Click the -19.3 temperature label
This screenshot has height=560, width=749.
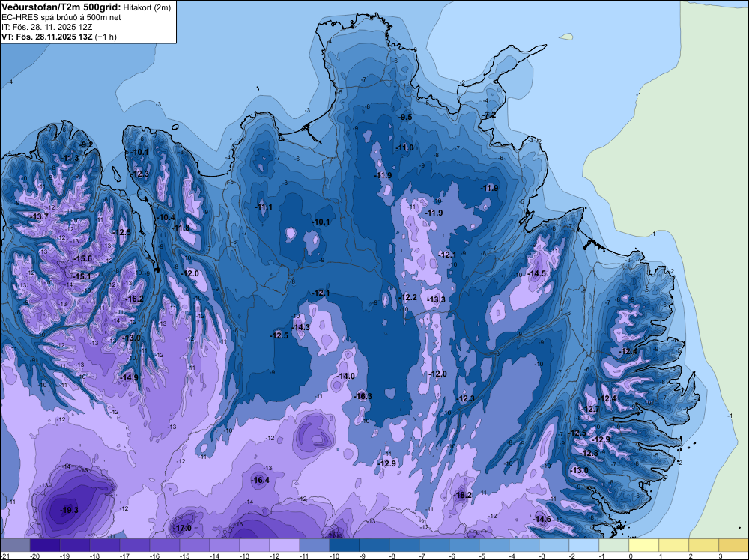[x=69, y=510]
